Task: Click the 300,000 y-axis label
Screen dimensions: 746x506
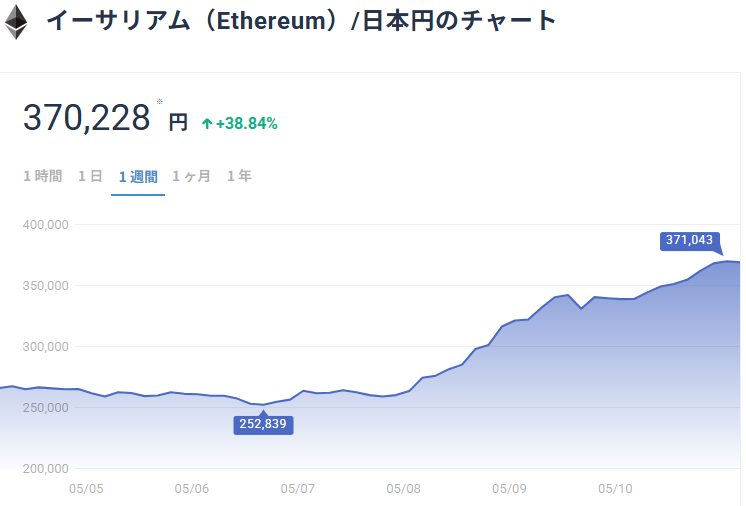Action: click(x=45, y=347)
